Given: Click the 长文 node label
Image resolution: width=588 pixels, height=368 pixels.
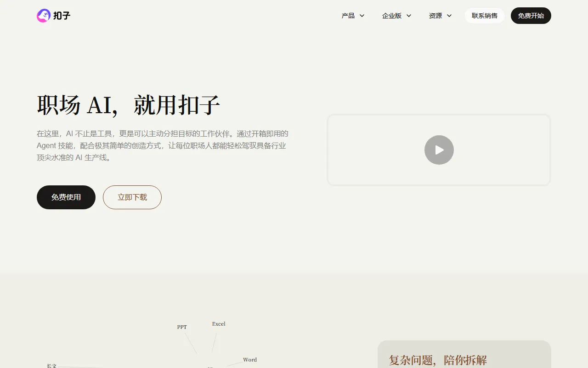Looking at the screenshot, I should pyautogui.click(x=51, y=366).
